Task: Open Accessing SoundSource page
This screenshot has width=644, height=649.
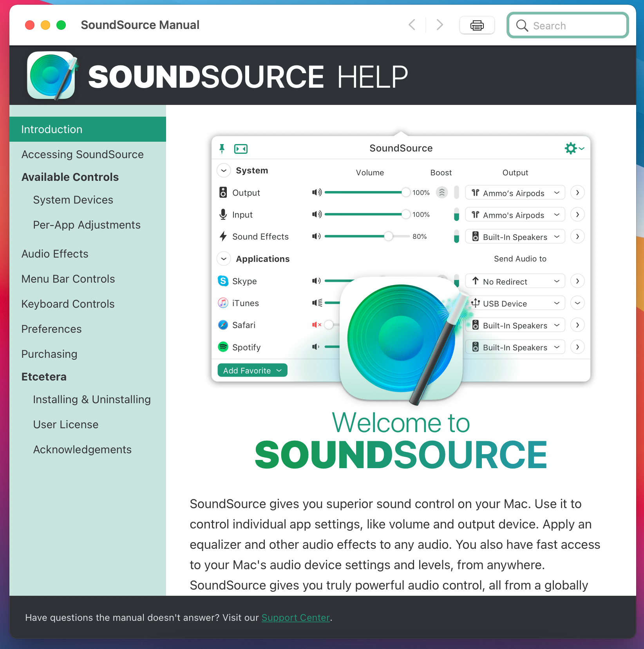Action: click(83, 154)
